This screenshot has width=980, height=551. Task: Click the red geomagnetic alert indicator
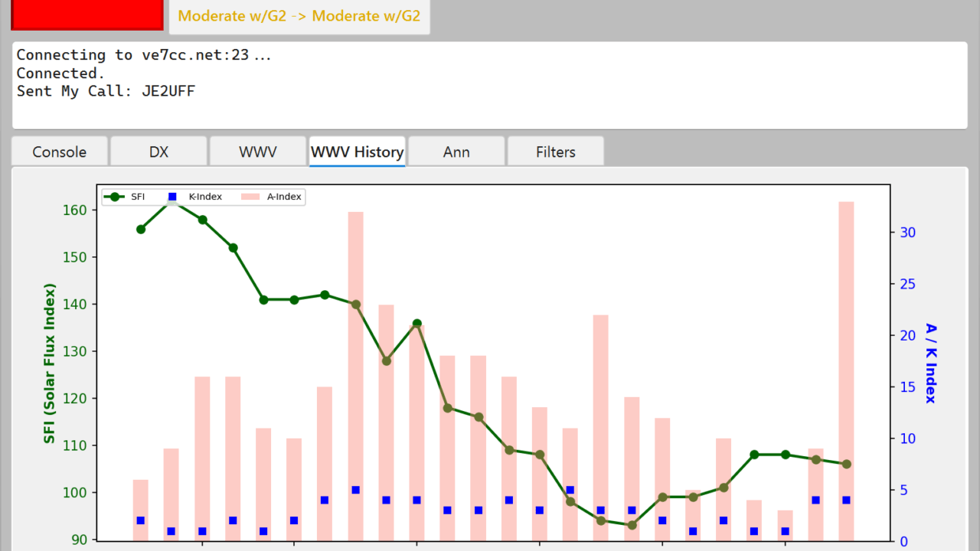[87, 15]
